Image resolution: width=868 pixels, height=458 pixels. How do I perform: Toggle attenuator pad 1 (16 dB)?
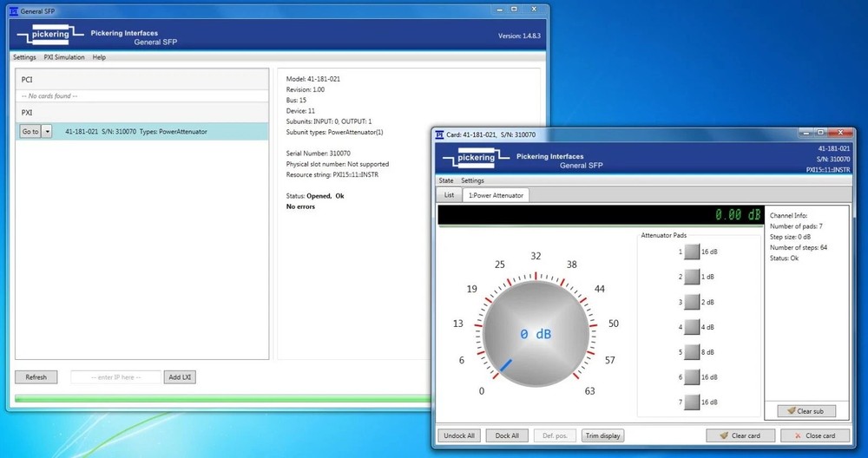pyautogui.click(x=692, y=252)
